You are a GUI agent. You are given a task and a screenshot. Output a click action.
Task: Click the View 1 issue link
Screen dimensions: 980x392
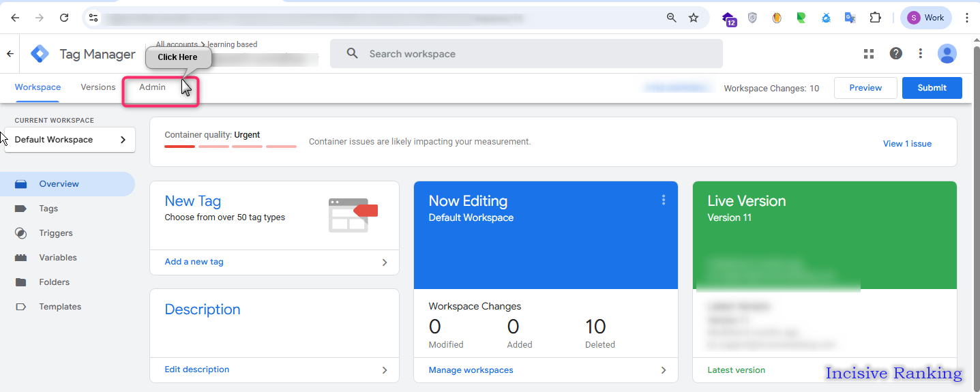(x=907, y=144)
